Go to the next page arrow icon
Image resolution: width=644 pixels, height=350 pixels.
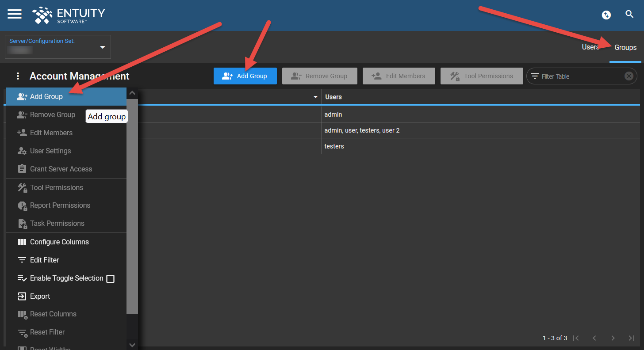[613, 338]
